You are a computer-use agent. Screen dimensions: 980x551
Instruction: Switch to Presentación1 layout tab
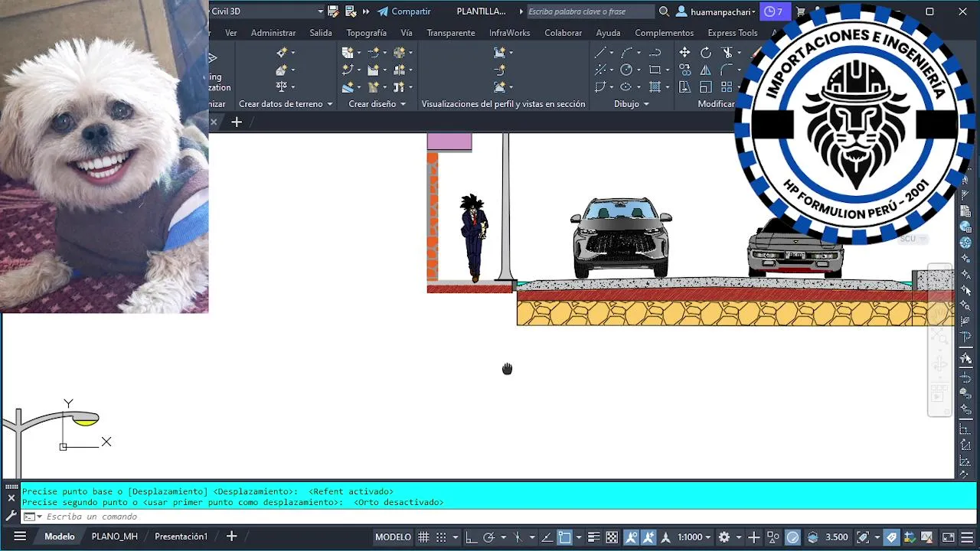[181, 536]
